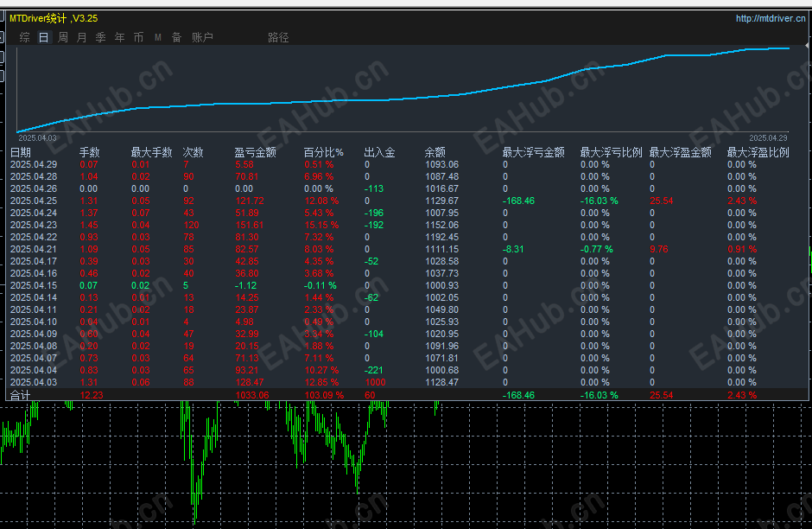
Task: Switch to 月 monthly statistics tab
Action: tap(82, 37)
